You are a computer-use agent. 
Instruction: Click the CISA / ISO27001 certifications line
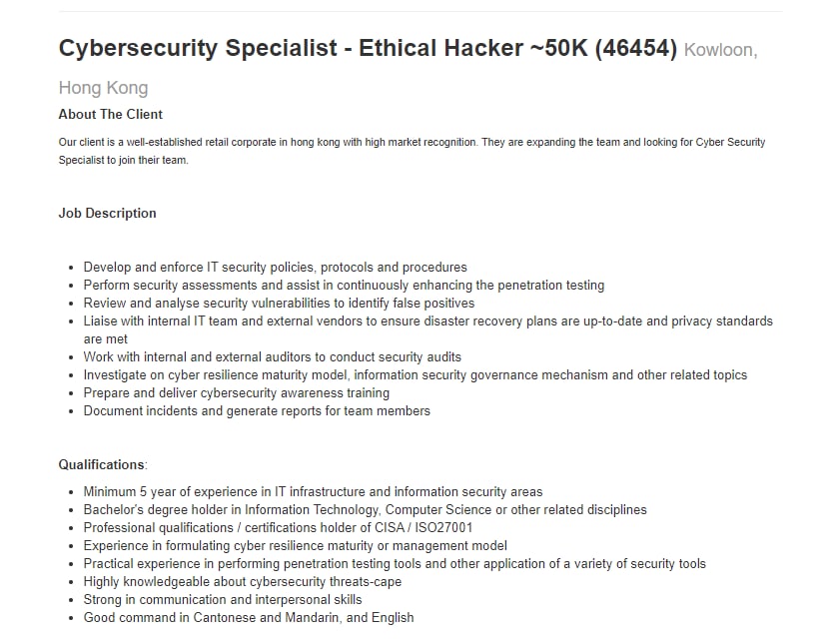278,528
